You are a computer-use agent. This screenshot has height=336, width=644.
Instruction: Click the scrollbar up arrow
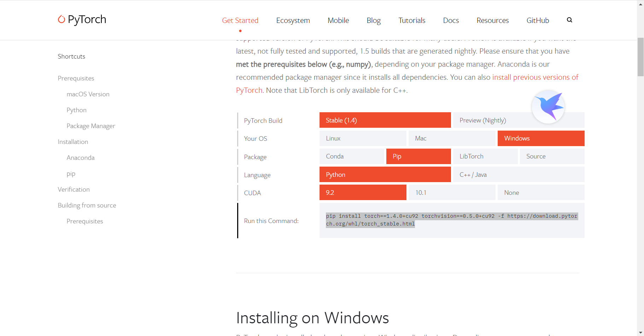640,4
